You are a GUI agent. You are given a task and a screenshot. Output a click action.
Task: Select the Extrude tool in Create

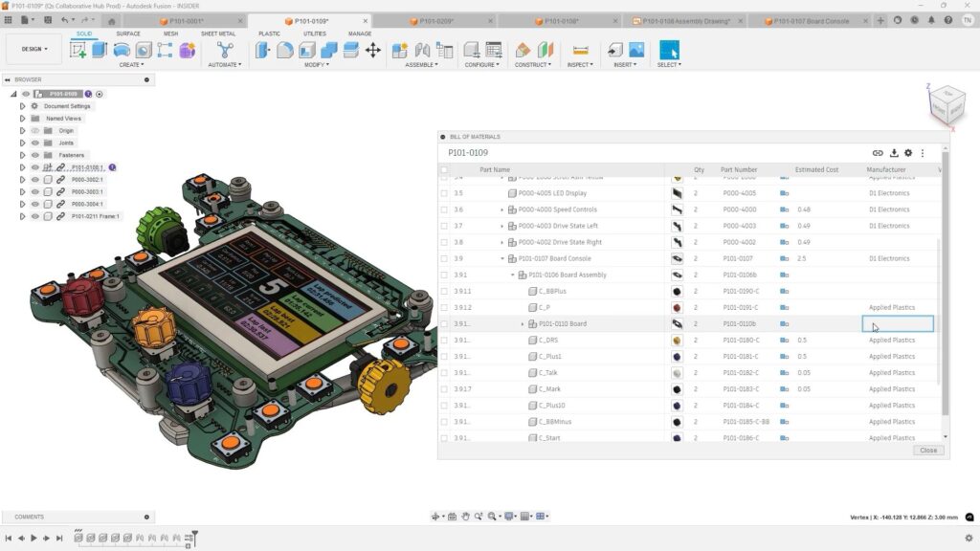click(x=100, y=50)
